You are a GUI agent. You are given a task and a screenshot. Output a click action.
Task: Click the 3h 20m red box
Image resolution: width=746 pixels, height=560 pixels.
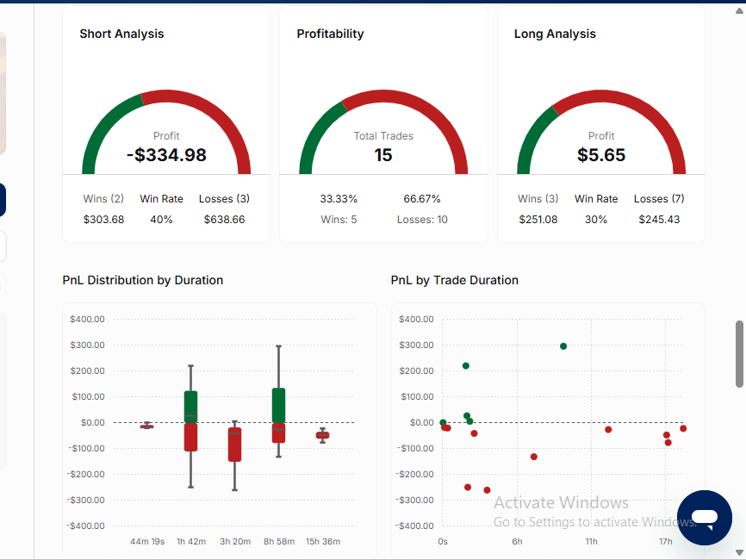pyautogui.click(x=234, y=445)
